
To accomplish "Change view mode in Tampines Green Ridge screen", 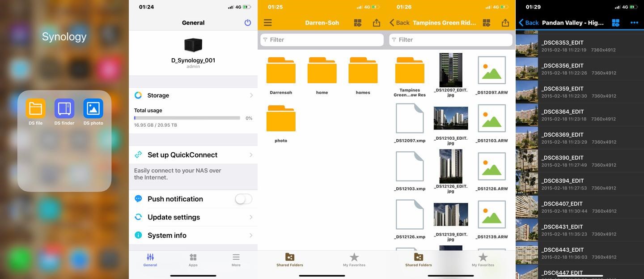I will 487,22.
